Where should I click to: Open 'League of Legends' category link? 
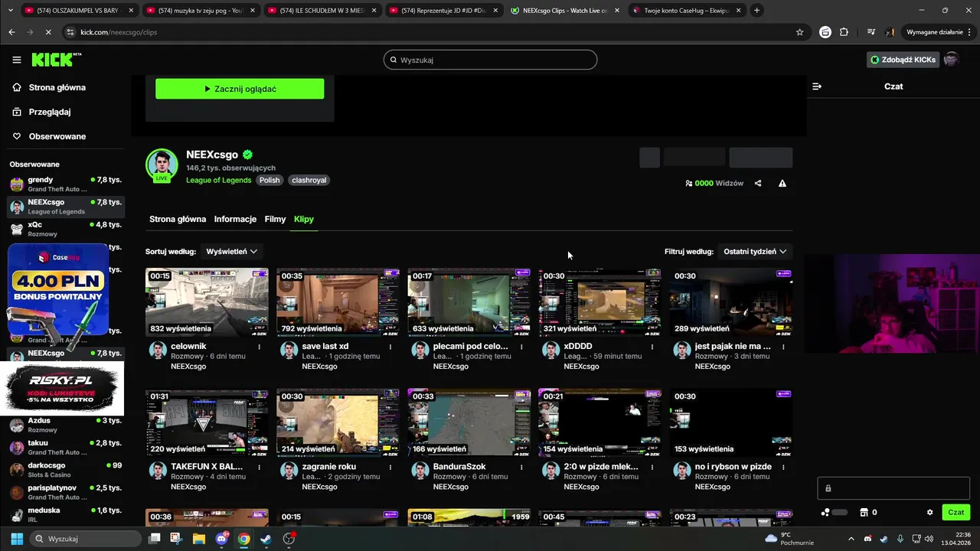pos(218,180)
